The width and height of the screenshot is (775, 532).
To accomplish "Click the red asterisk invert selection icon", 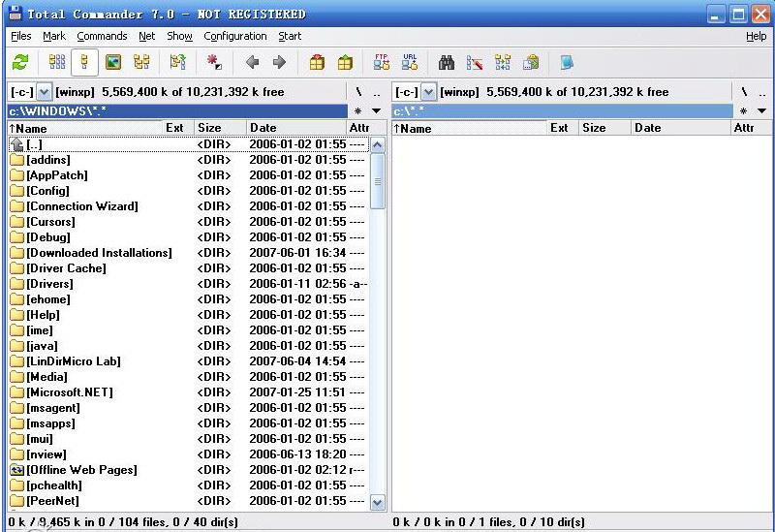I will (214, 62).
